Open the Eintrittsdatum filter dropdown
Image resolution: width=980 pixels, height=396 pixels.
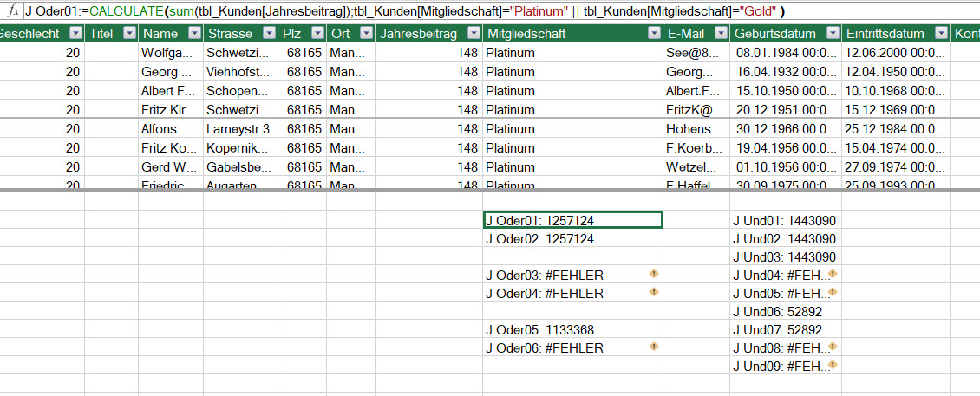point(941,34)
